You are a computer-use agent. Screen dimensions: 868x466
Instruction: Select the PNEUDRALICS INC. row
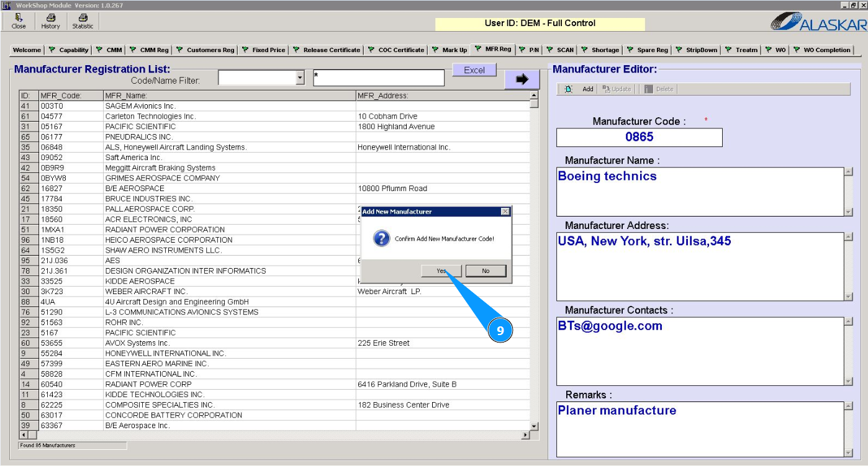click(x=274, y=137)
